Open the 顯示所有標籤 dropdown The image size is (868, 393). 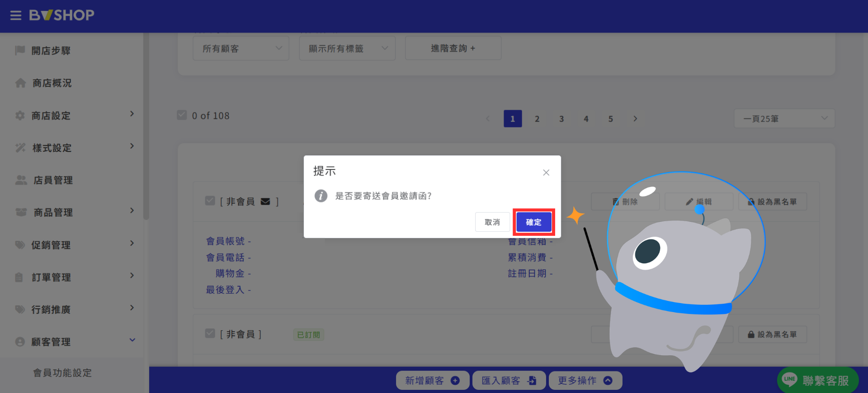347,48
